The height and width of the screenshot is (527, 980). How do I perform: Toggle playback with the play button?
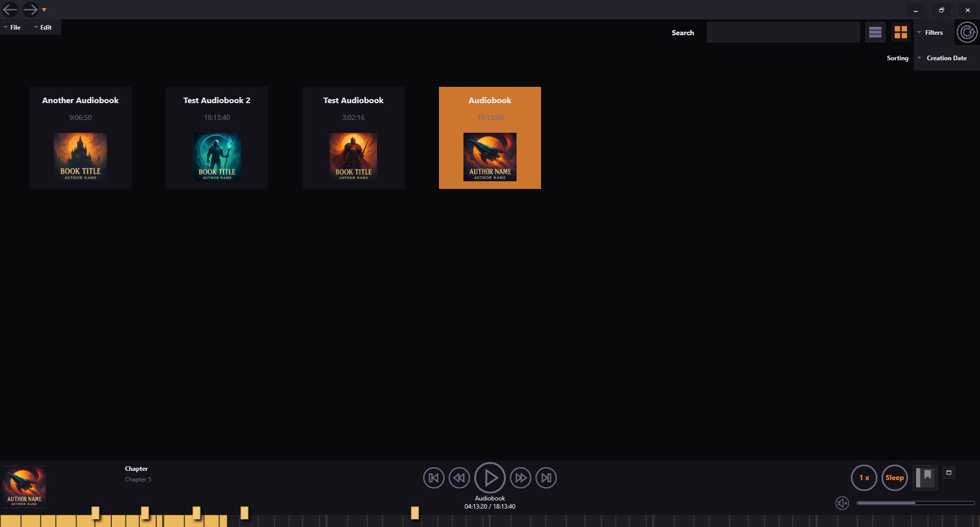(490, 477)
